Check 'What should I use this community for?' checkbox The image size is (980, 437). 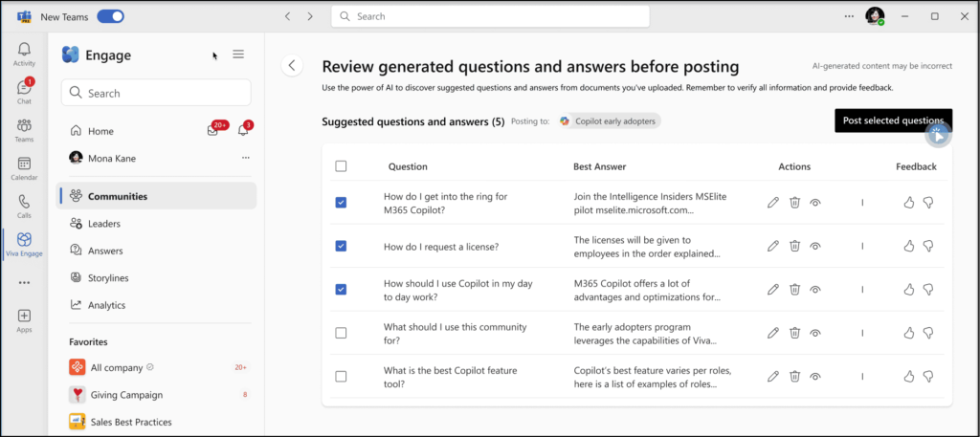pos(341,333)
